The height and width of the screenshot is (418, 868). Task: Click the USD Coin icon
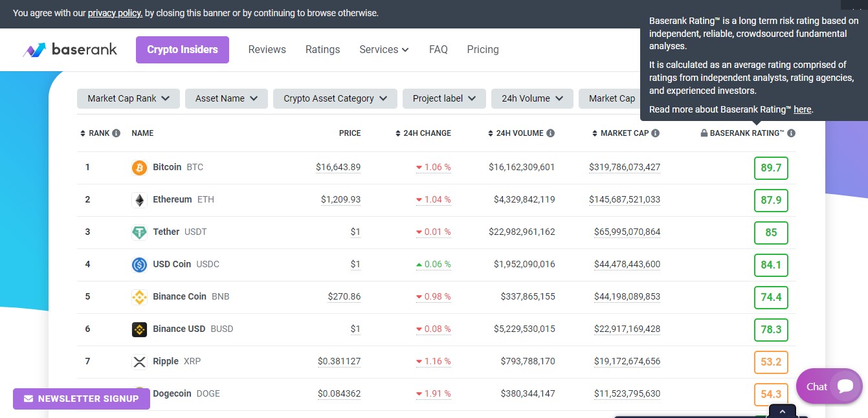click(139, 265)
